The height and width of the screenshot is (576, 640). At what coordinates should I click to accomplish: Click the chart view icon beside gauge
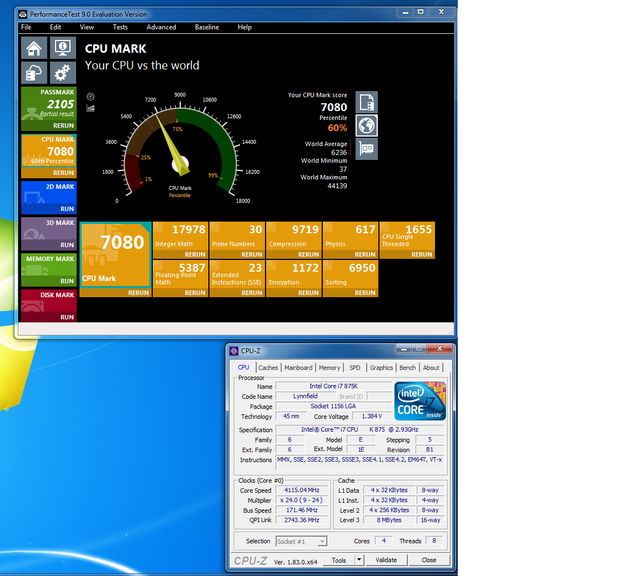click(91, 108)
